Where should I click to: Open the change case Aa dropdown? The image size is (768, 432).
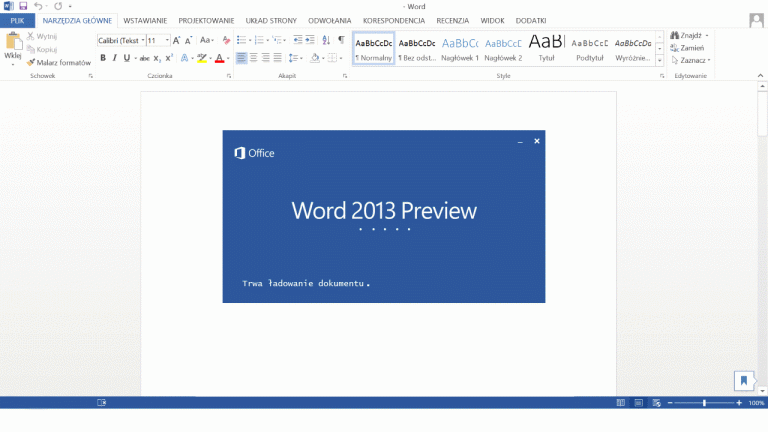point(207,40)
